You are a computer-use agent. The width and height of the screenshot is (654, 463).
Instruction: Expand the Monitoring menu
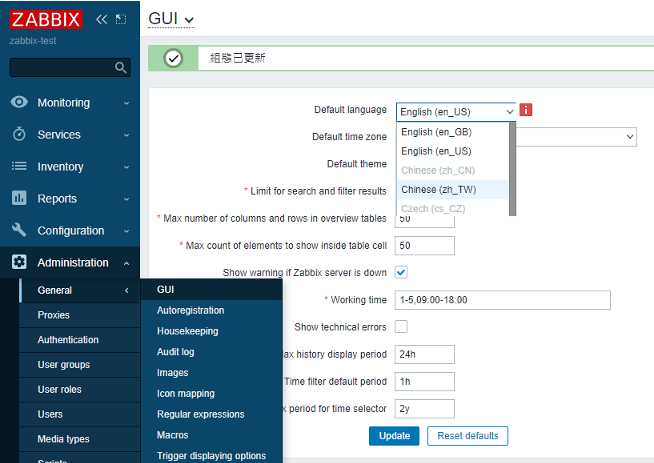70,103
